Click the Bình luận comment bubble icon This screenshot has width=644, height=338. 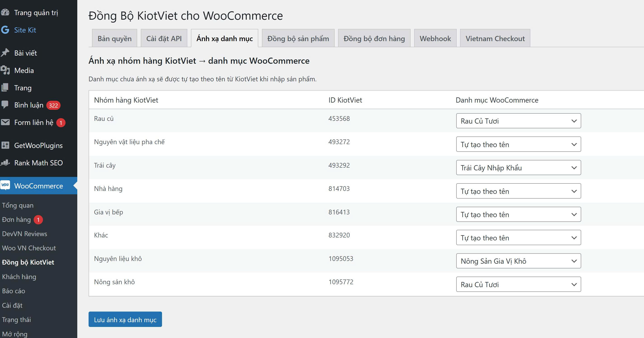pyautogui.click(x=5, y=105)
